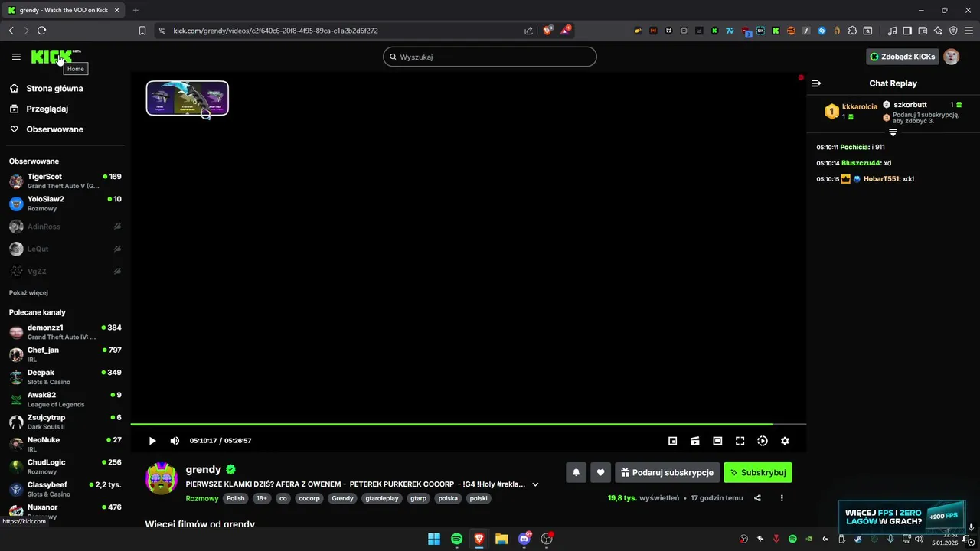Collapse the Chat Replay panel
The width and height of the screenshot is (980, 551).
[x=816, y=83]
